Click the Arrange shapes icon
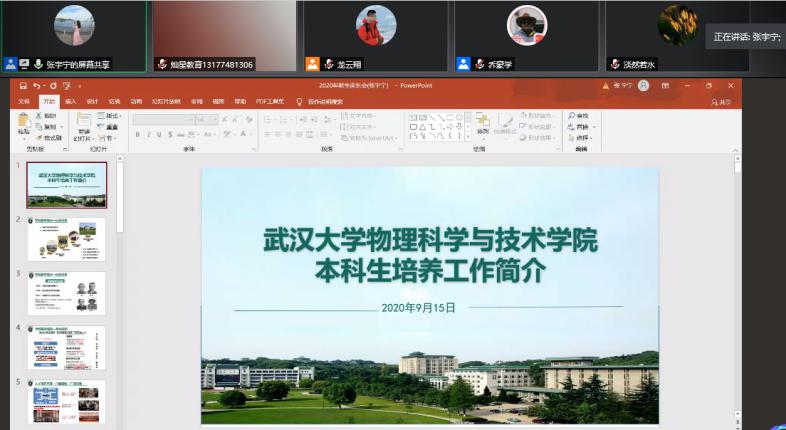The height and width of the screenshot is (430, 786). 483,123
